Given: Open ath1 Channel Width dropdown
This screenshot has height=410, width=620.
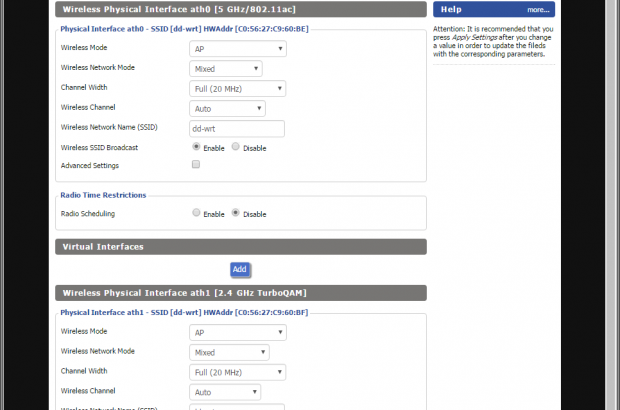Looking at the screenshot, I should click(238, 372).
